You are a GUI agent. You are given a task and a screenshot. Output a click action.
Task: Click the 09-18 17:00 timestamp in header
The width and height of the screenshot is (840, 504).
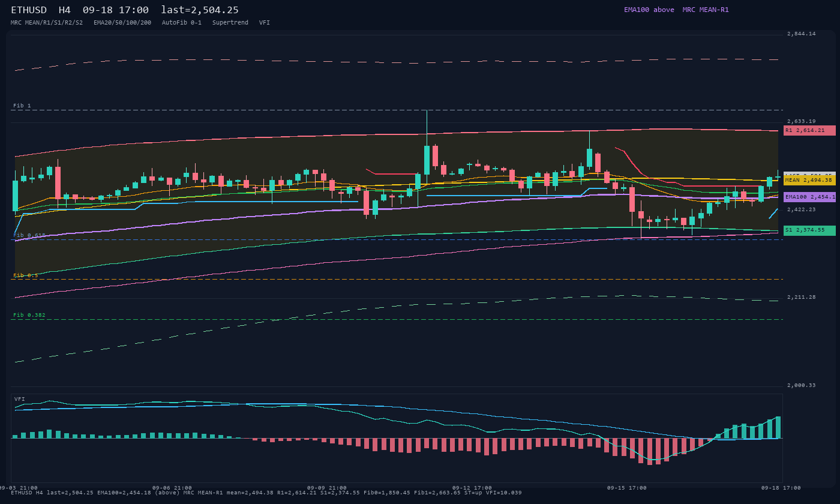click(x=116, y=10)
